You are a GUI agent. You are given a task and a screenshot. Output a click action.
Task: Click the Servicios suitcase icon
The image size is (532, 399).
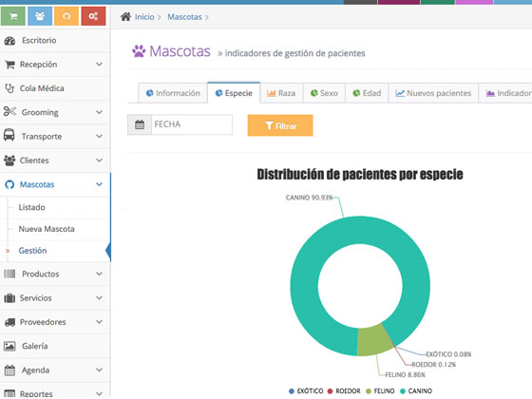click(x=9, y=298)
